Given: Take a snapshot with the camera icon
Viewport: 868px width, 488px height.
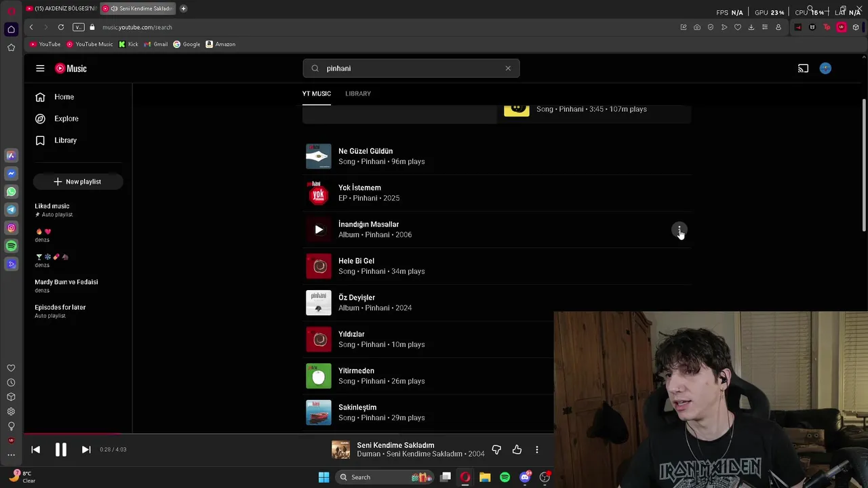Looking at the screenshot, I should click(x=697, y=27).
